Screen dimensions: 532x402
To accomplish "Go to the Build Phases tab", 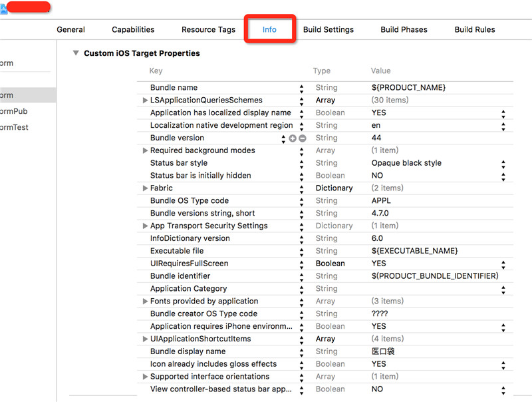I will pos(404,29).
